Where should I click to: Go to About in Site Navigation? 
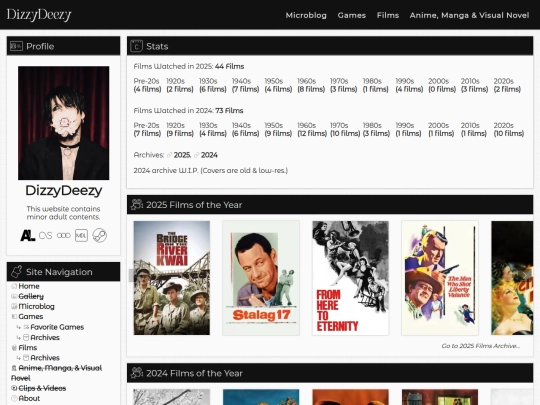coord(29,398)
